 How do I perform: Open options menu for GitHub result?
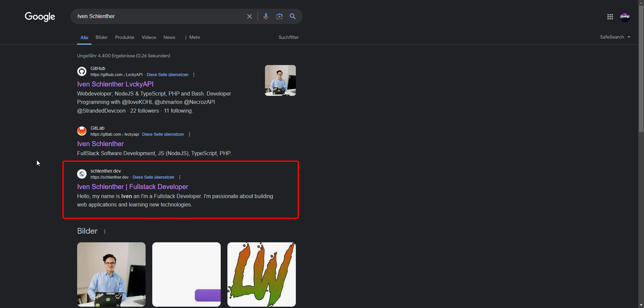pos(194,75)
